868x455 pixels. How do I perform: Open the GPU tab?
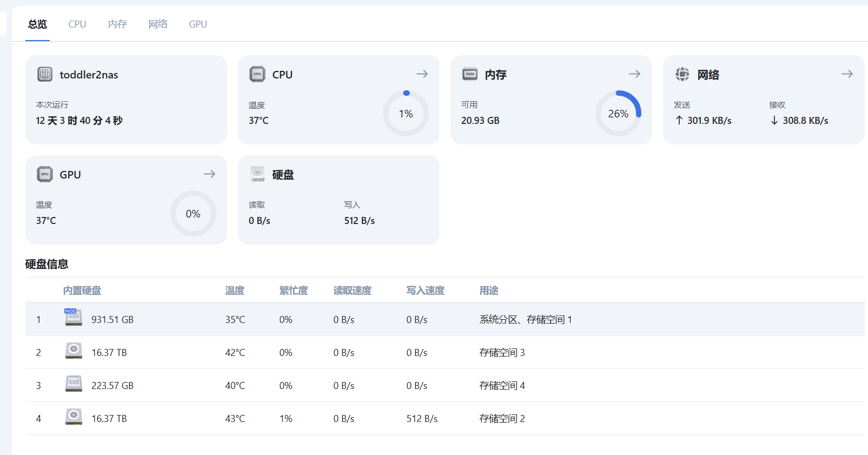(198, 24)
